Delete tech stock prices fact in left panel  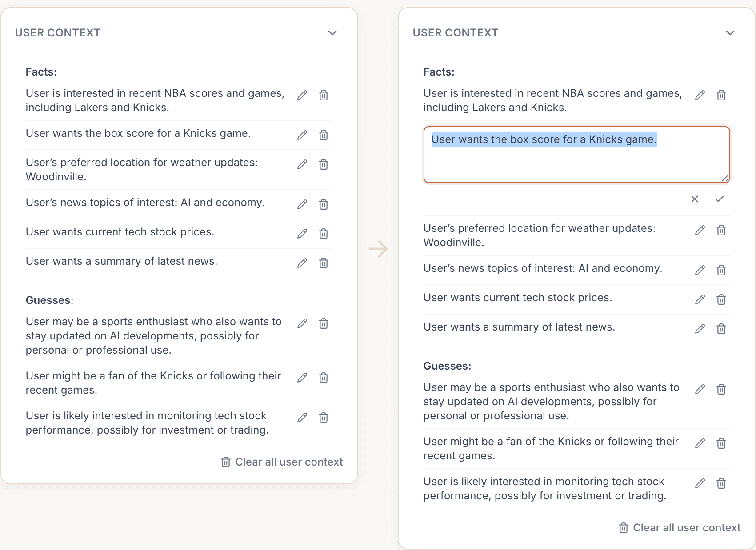point(324,234)
